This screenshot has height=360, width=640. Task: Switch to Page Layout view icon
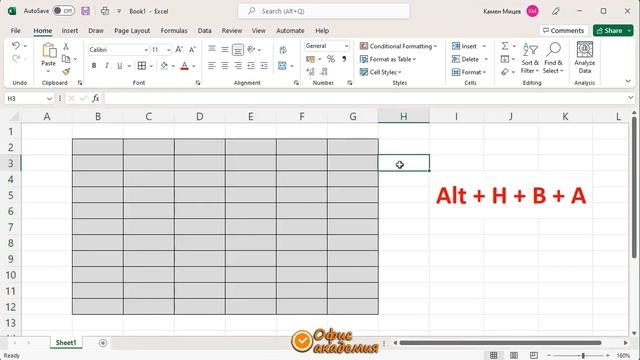(x=514, y=356)
